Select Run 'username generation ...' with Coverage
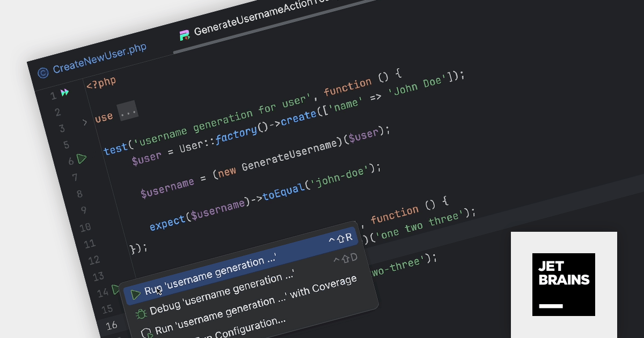Image resolution: width=644 pixels, height=338 pixels. [255, 304]
